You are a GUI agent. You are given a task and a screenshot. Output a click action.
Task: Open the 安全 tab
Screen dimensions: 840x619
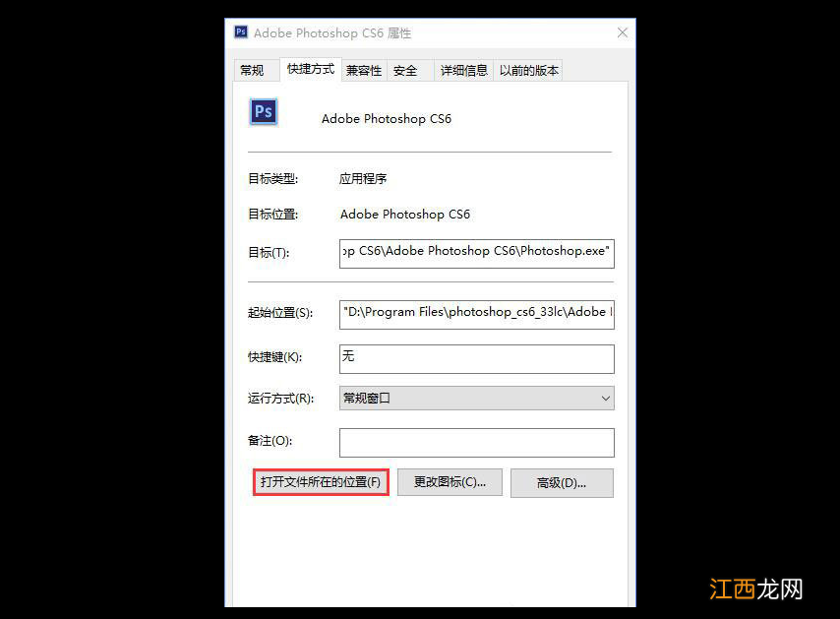410,70
